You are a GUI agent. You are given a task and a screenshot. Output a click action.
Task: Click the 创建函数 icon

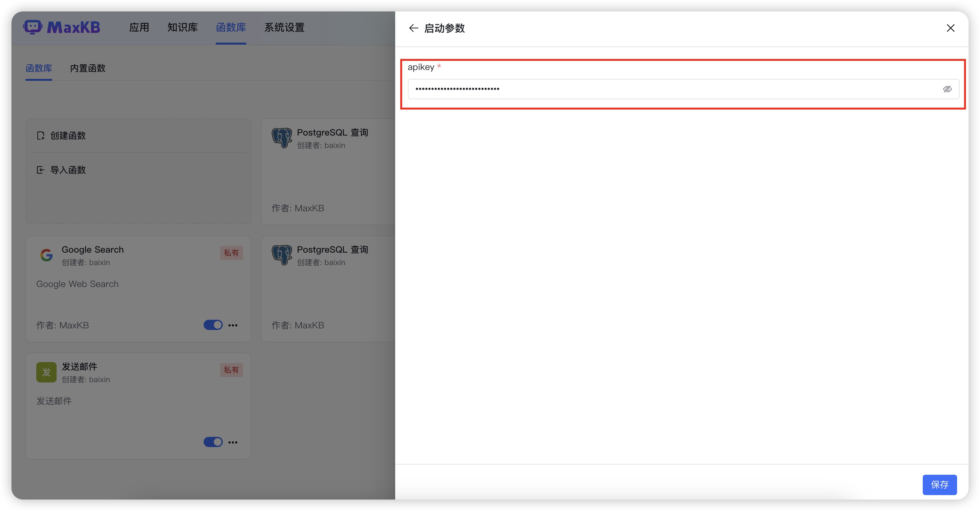[41, 136]
